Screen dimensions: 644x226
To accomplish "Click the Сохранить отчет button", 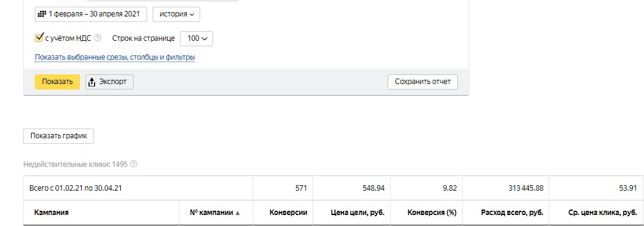I will pos(422,82).
